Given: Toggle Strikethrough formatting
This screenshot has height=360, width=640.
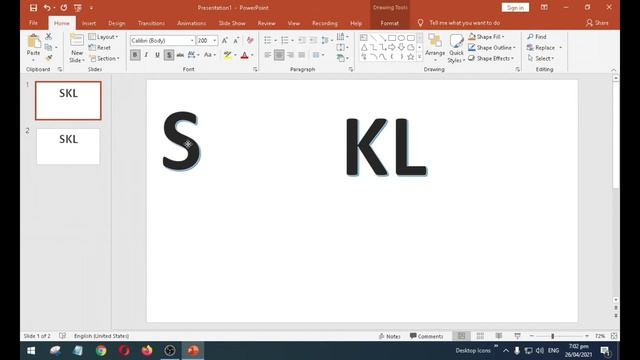Looking at the screenshot, I should point(180,55).
